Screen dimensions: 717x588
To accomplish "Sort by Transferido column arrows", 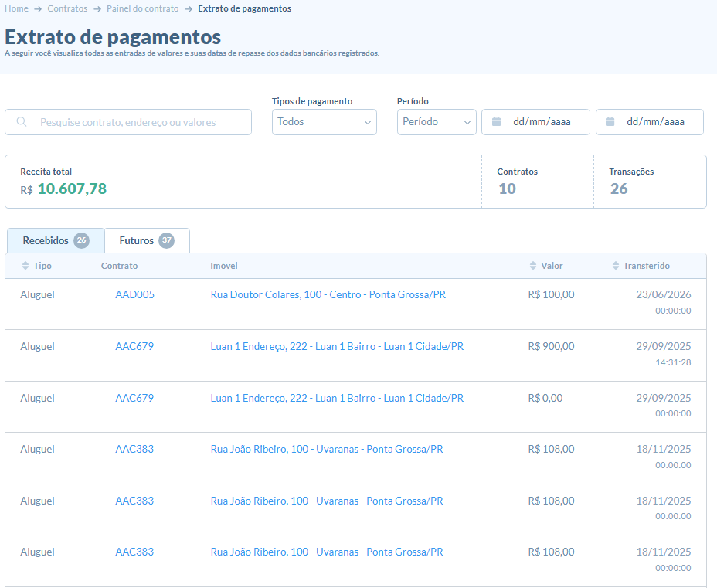I will [x=616, y=266].
